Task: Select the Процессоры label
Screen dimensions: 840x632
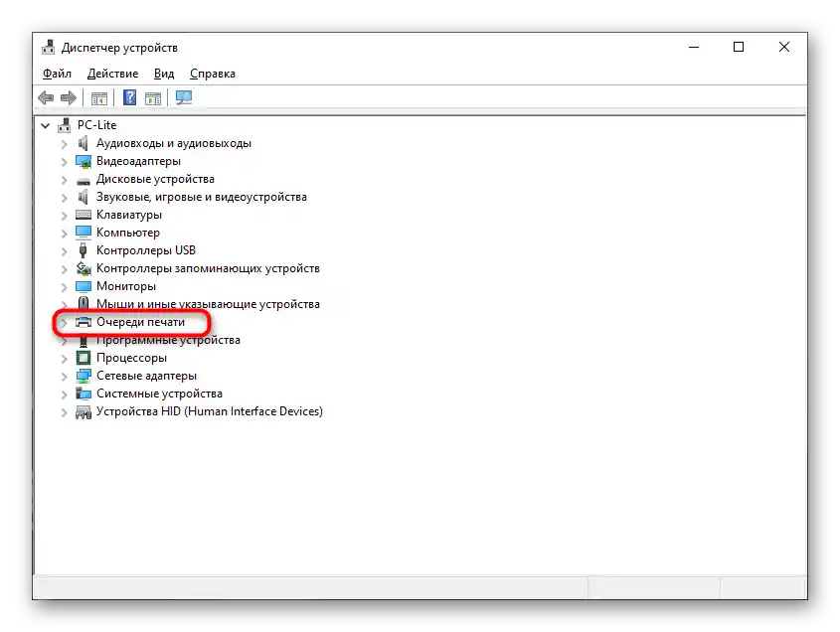Action: coord(131,358)
